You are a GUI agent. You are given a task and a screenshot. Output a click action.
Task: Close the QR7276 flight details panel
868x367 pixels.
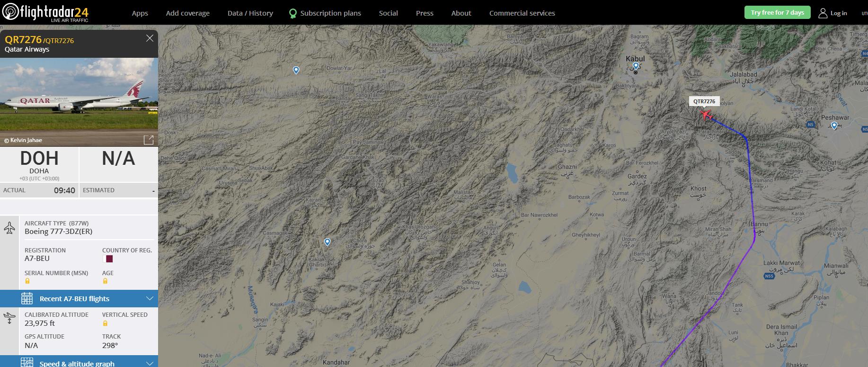150,38
